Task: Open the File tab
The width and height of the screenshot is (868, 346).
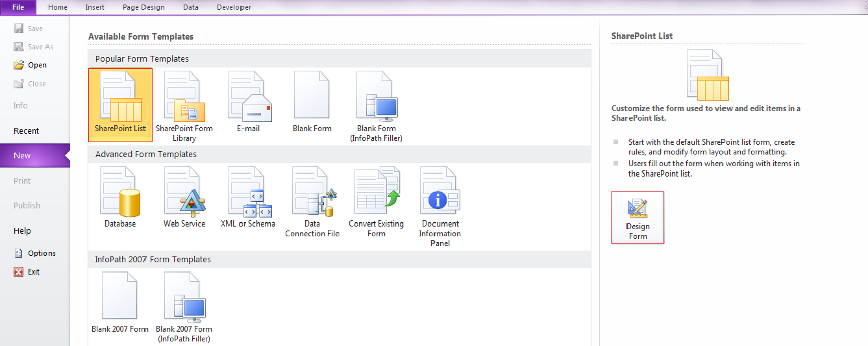Action: (x=18, y=7)
